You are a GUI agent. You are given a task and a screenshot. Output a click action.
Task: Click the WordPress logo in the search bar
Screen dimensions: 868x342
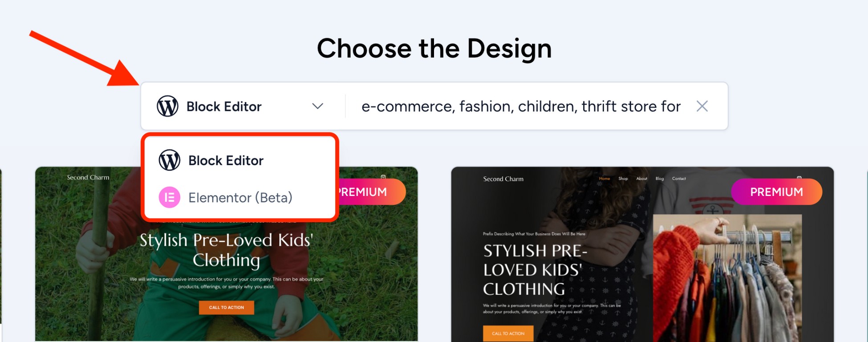pyautogui.click(x=168, y=106)
